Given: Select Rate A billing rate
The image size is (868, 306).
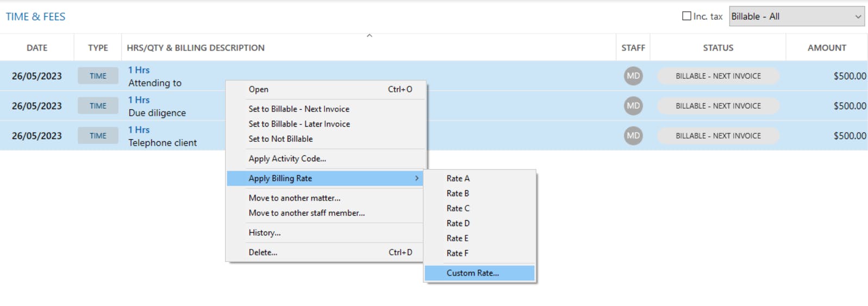Looking at the screenshot, I should pyautogui.click(x=458, y=178).
